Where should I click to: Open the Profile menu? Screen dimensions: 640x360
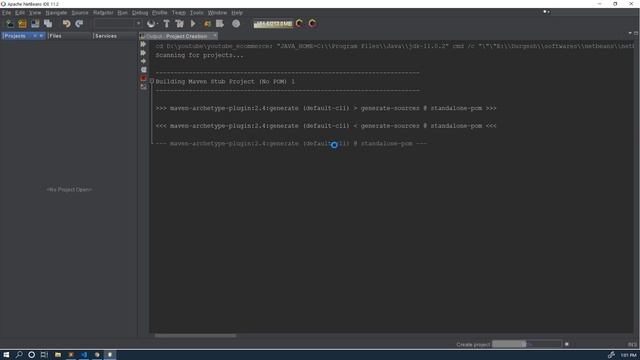[160, 13]
